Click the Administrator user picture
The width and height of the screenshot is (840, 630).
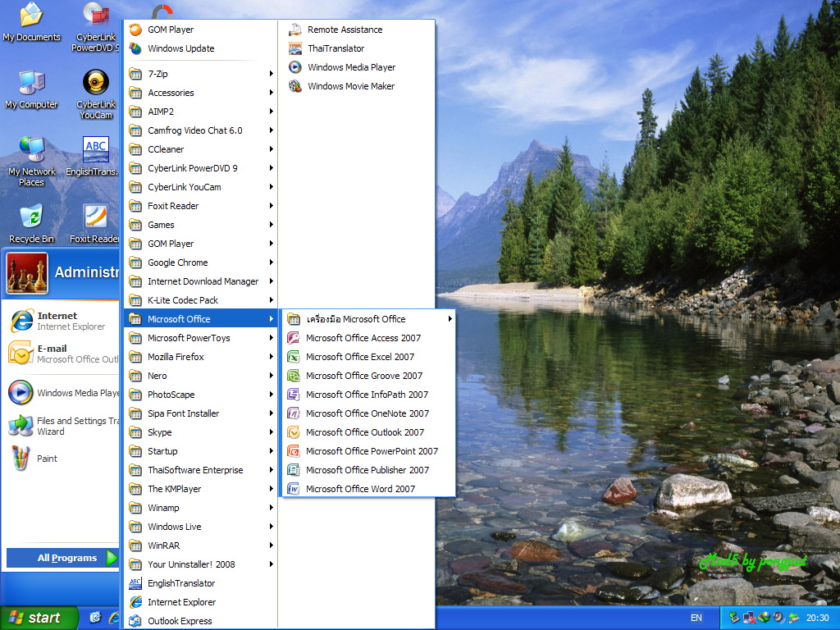tap(27, 273)
